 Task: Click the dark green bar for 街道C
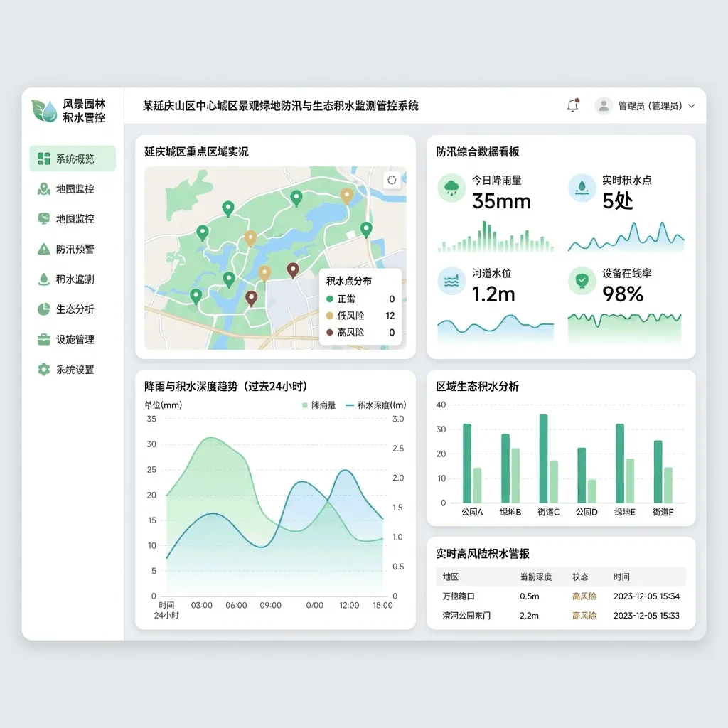click(543, 459)
